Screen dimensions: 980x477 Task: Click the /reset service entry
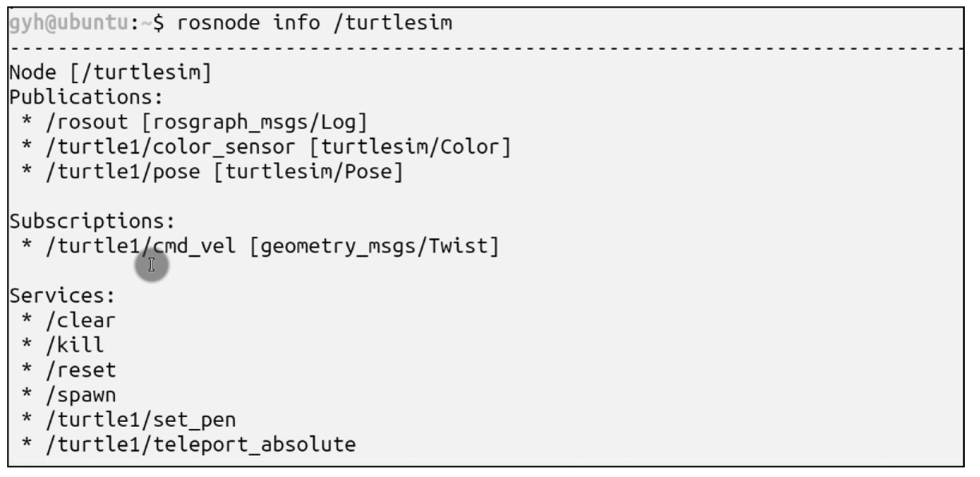pos(80,370)
